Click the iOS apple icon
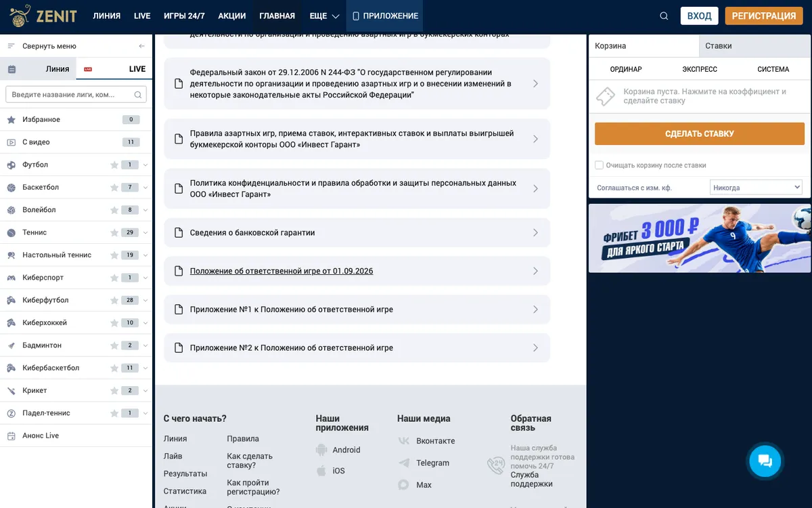 click(321, 471)
